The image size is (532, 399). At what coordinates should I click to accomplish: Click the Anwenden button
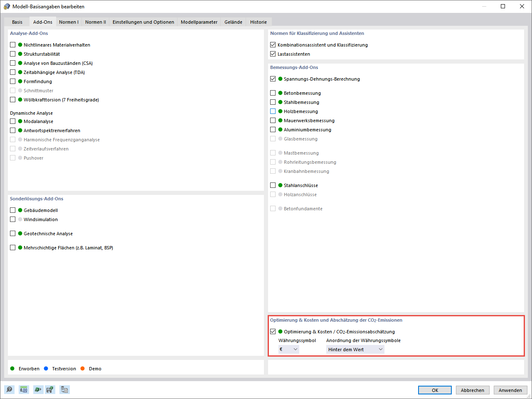510,390
